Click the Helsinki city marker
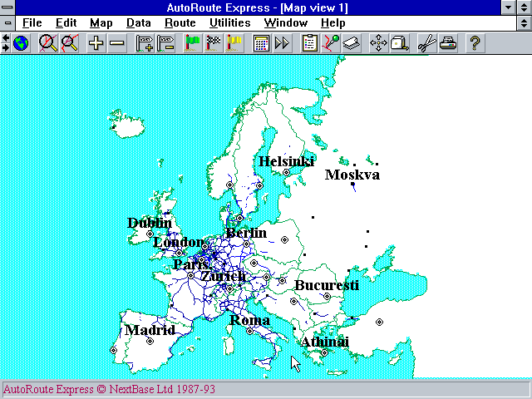Image resolution: width=532 pixels, height=399 pixels. 286,173
